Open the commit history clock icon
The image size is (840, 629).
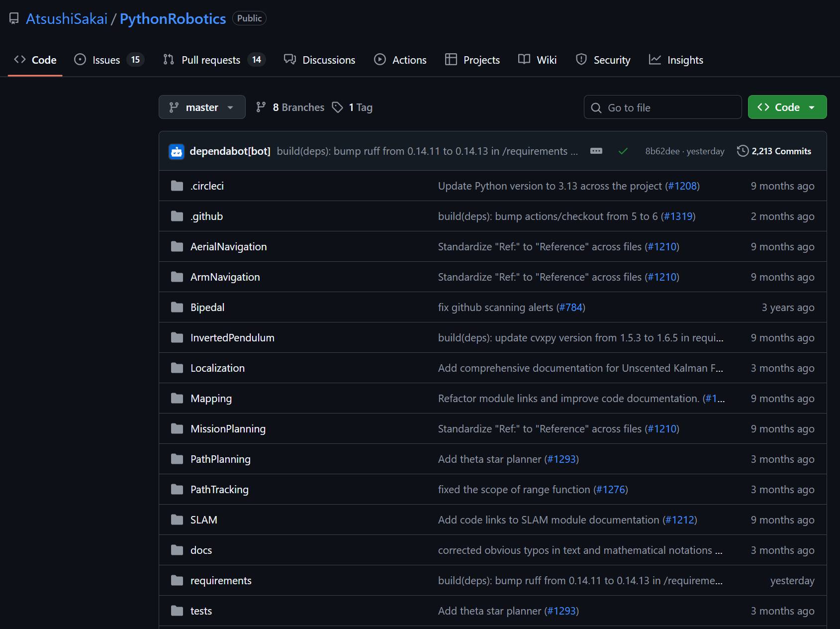coord(743,151)
